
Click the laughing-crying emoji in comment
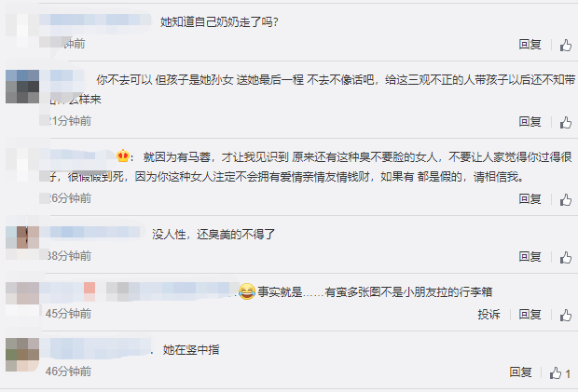pos(247,291)
